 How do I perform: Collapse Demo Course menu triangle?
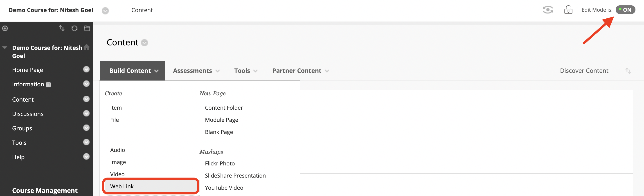pyautogui.click(x=5, y=47)
